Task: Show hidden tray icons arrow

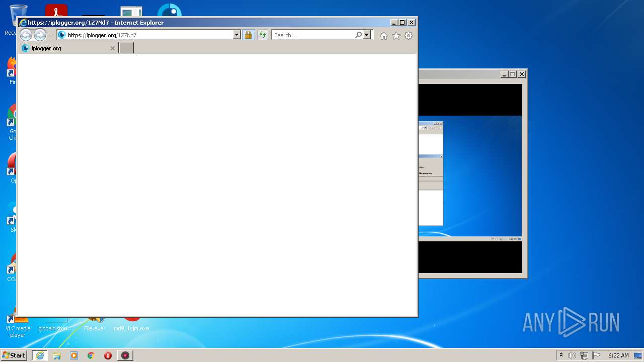Action: point(561,355)
